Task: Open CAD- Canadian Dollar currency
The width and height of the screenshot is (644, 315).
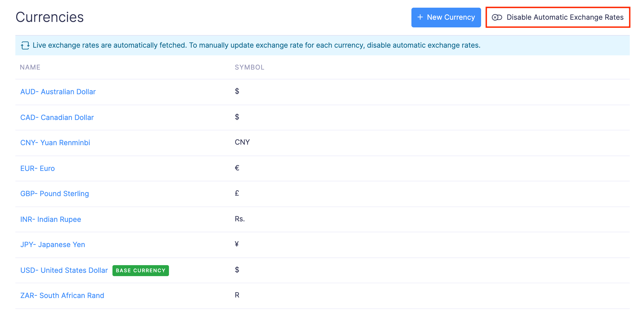Action: pyautogui.click(x=57, y=118)
